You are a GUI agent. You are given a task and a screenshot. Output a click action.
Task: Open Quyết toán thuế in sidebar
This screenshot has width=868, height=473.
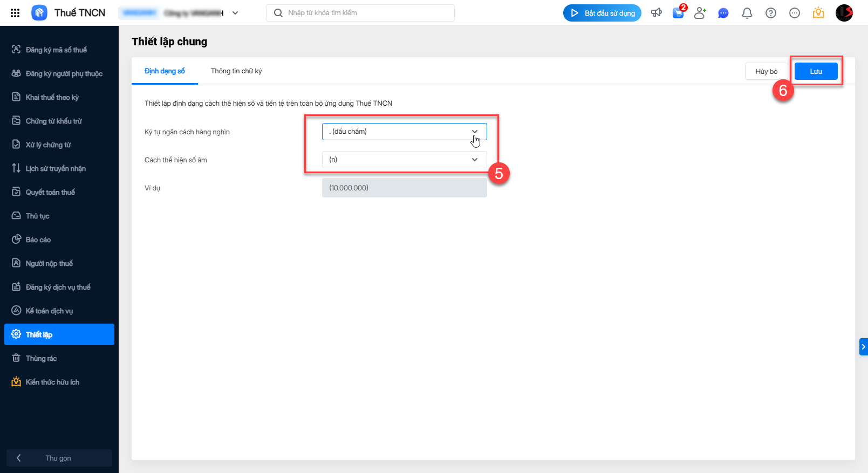click(x=50, y=193)
